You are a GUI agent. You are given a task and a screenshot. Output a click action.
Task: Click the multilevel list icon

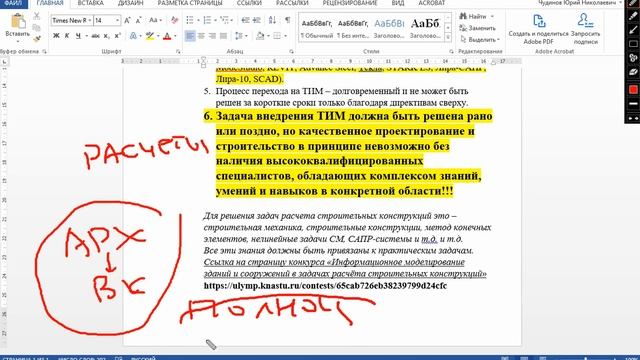(224, 20)
